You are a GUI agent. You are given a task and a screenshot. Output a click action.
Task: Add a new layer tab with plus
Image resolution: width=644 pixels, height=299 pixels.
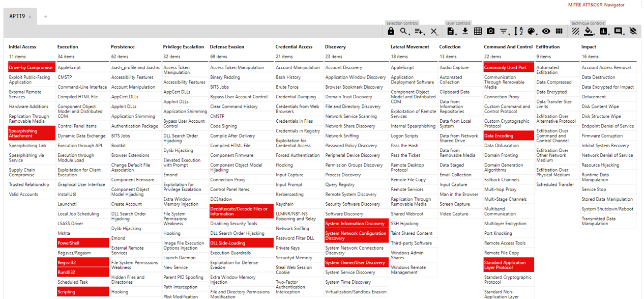click(x=45, y=17)
